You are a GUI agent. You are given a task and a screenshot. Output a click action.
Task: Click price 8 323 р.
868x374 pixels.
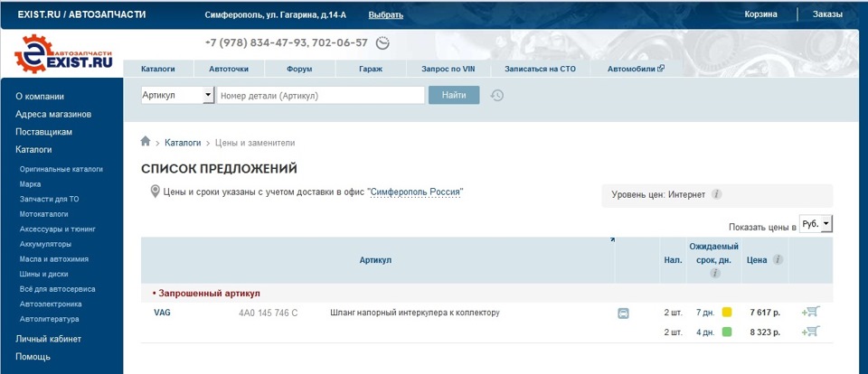click(x=765, y=332)
